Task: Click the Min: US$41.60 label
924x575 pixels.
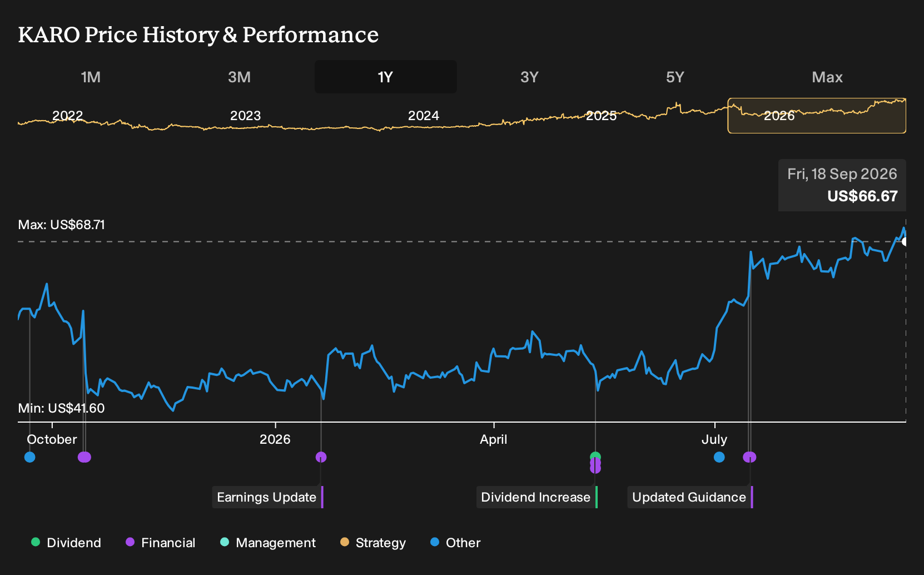Action: pyautogui.click(x=61, y=408)
